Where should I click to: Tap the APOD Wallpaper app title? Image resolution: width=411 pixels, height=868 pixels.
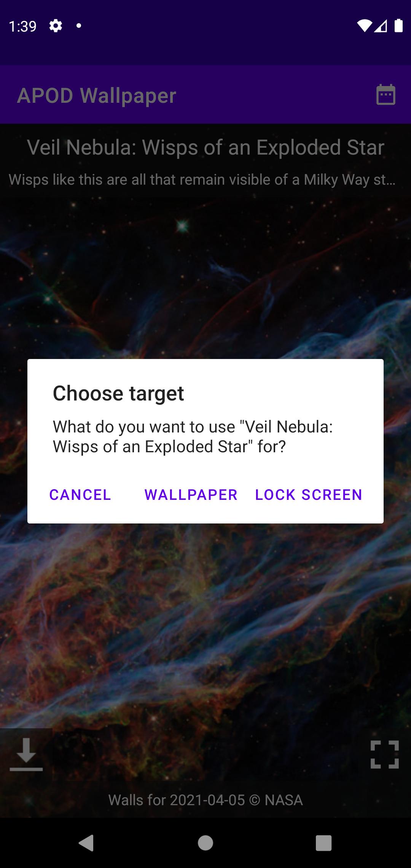[97, 95]
